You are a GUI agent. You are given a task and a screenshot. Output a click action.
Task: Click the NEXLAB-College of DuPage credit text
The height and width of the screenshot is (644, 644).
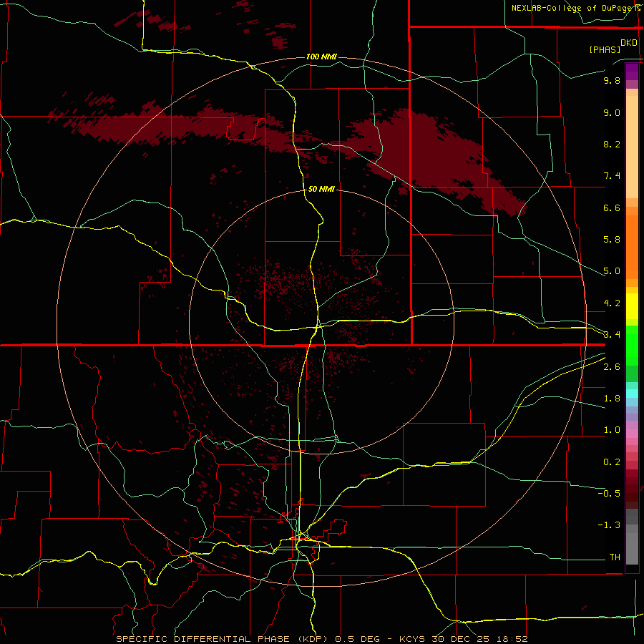pos(572,8)
